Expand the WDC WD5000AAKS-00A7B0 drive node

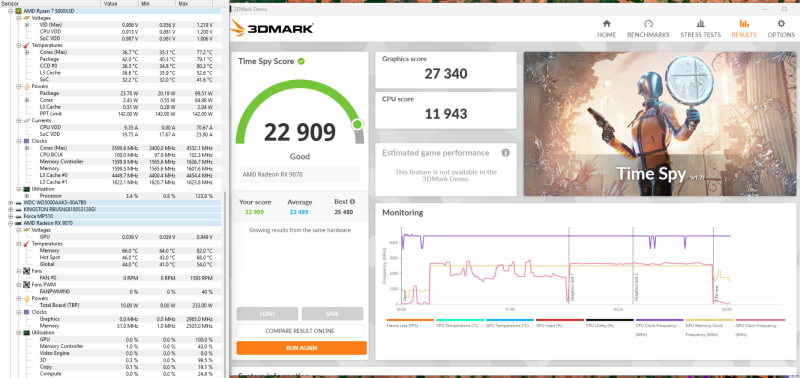pyautogui.click(x=11, y=203)
